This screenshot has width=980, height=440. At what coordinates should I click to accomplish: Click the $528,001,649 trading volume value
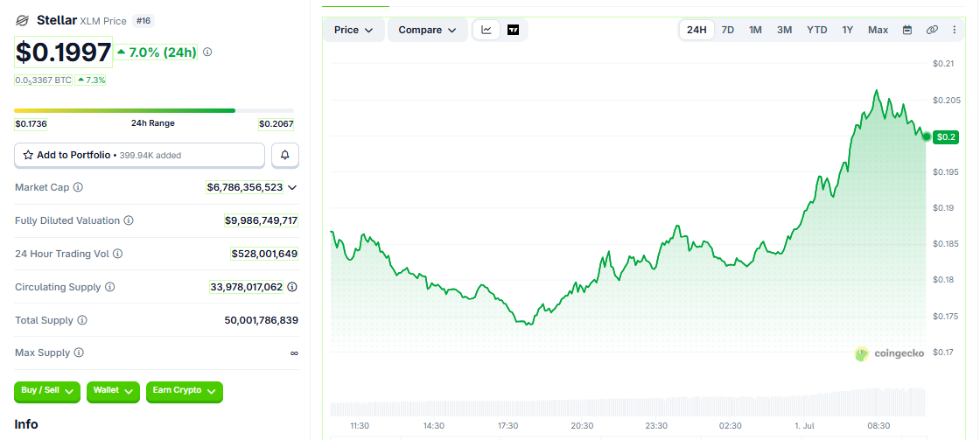coord(264,254)
